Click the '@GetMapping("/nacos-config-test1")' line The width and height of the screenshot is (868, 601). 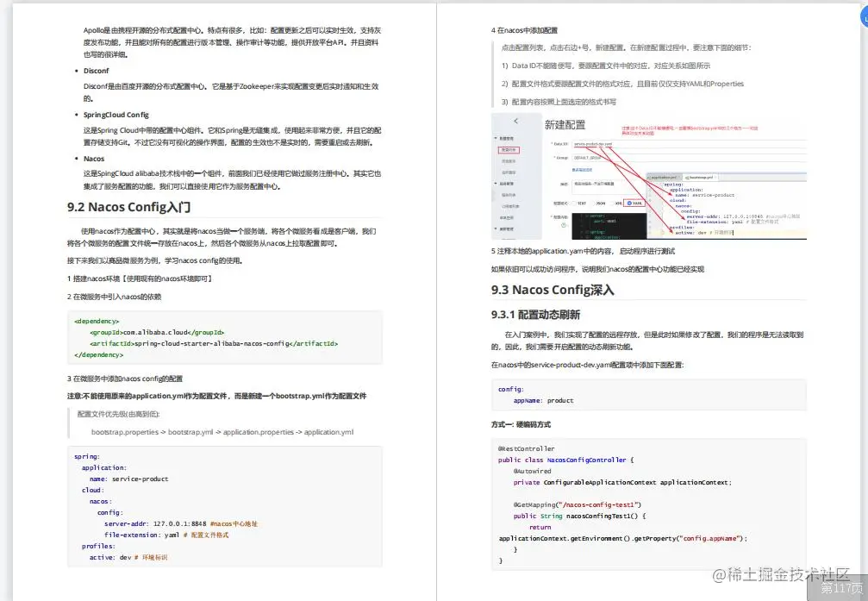point(577,504)
